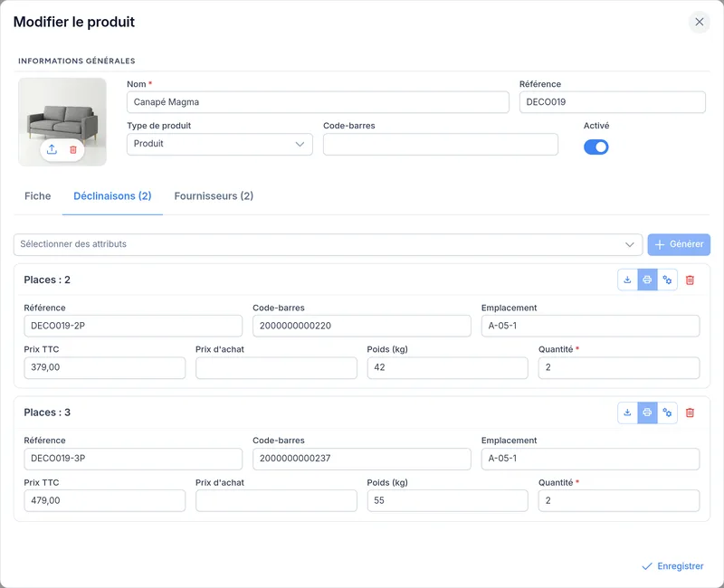Click the Places : 2 heading

[47, 280]
